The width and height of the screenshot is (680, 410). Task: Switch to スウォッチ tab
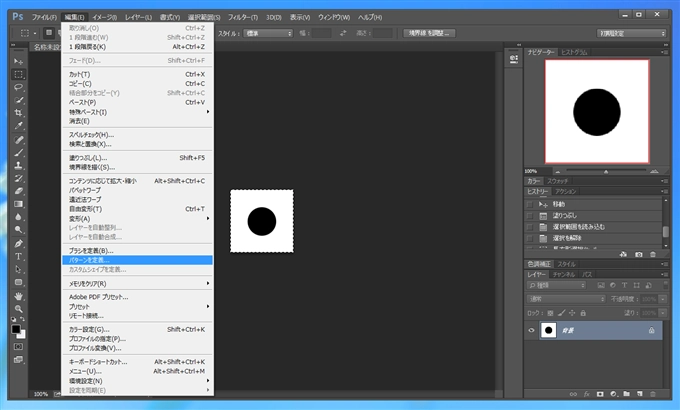click(x=557, y=181)
